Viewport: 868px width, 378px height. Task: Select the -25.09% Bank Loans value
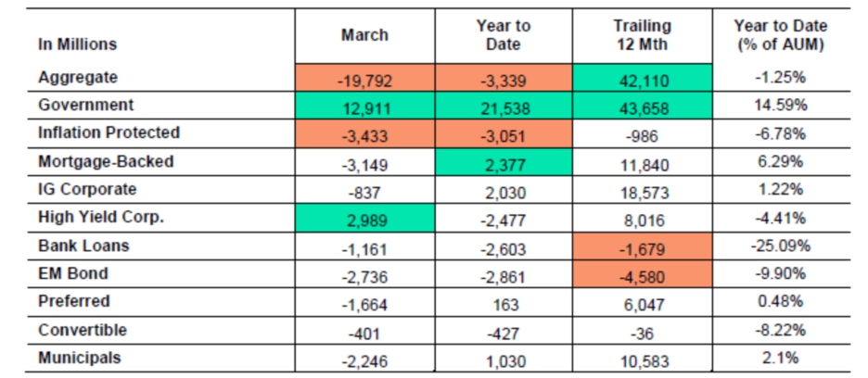pos(780,246)
